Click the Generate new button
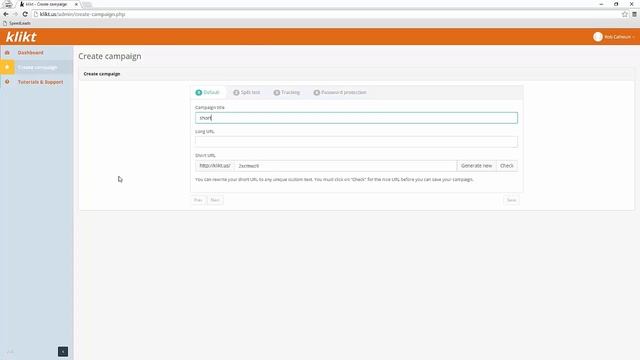Screen dimensions: 640x360 coord(476,166)
